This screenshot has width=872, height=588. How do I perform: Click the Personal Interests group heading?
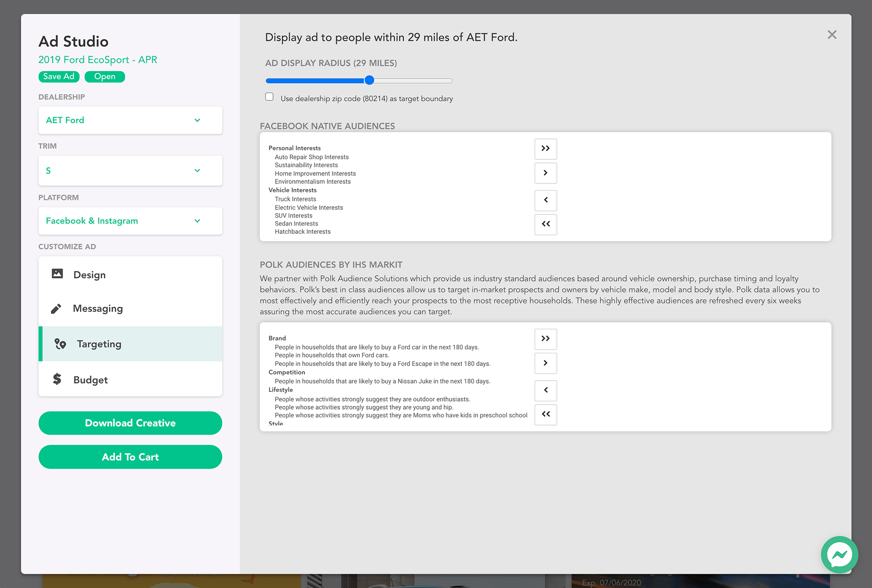(x=294, y=148)
